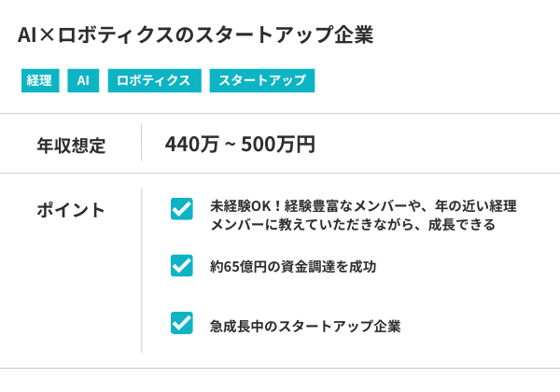Click the 経理 tag
560x392 pixels.
pyautogui.click(x=39, y=81)
